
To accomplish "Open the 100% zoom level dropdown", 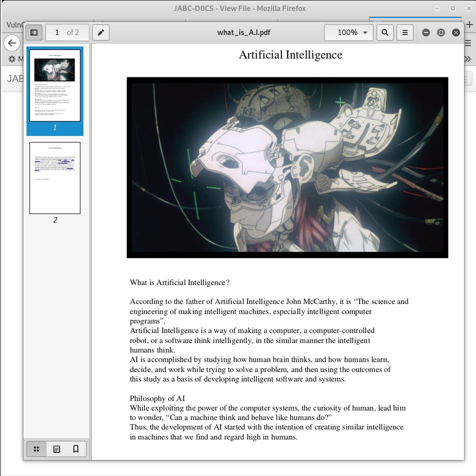I will coord(349,32).
